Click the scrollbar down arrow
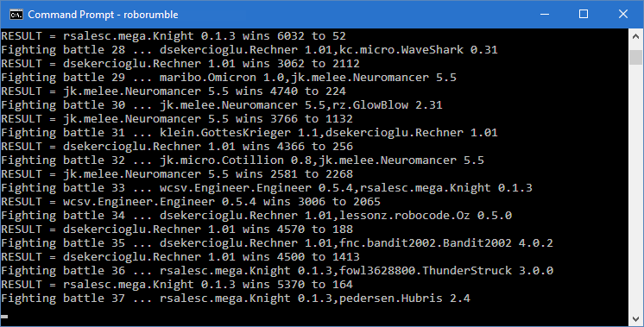Viewport: 644px width, 327px height. pyautogui.click(x=635, y=318)
